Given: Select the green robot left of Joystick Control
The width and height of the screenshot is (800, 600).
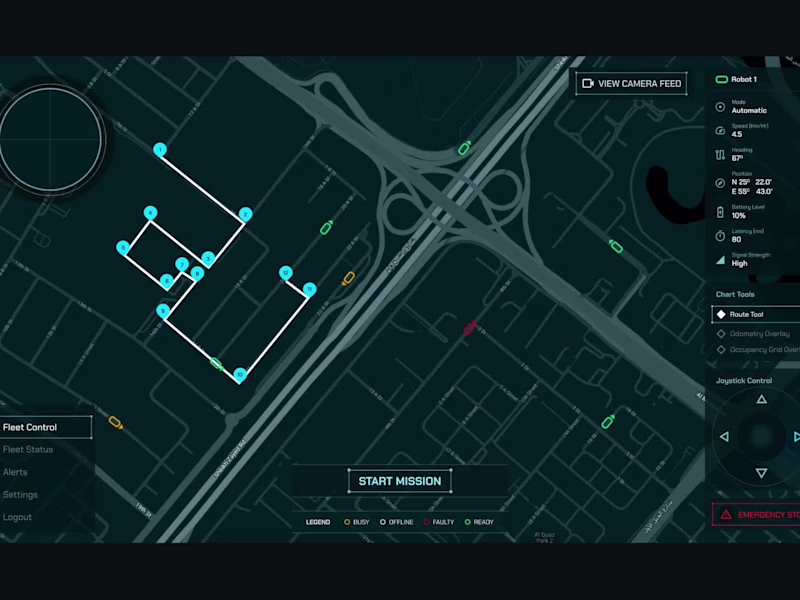Looking at the screenshot, I should click(x=608, y=421).
